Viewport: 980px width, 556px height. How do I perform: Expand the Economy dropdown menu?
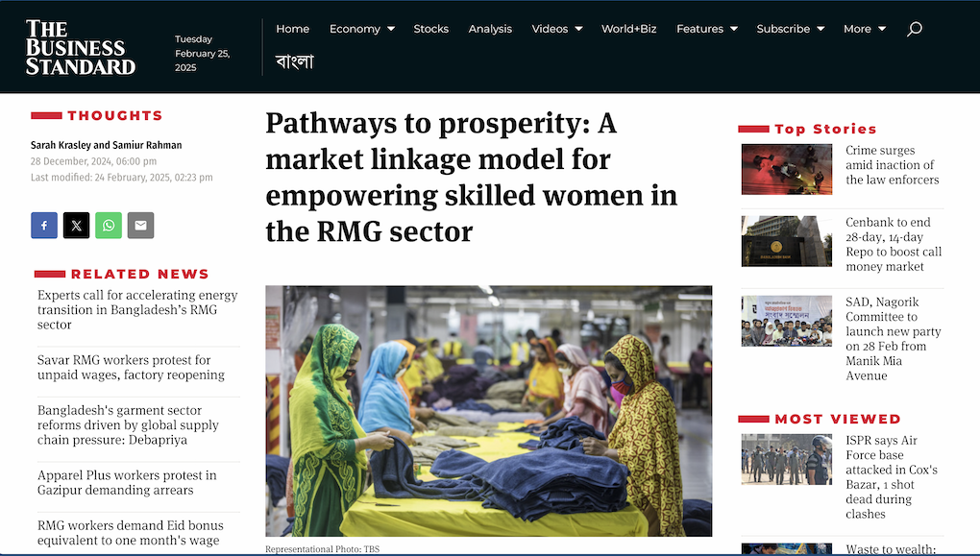(362, 29)
